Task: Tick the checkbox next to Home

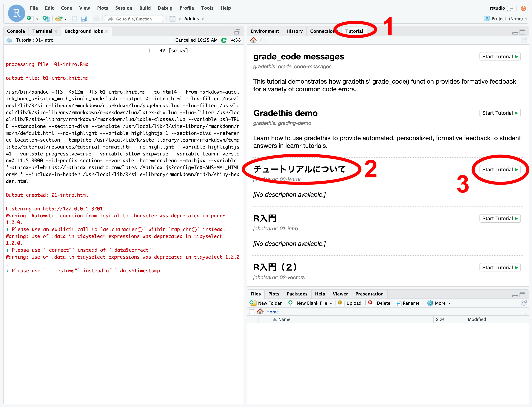Action: coord(252,312)
